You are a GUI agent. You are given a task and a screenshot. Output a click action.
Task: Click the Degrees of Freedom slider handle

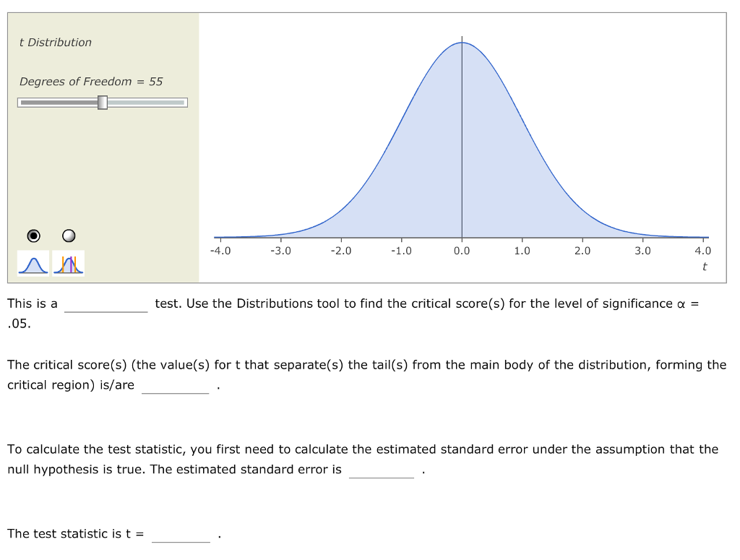click(x=103, y=103)
